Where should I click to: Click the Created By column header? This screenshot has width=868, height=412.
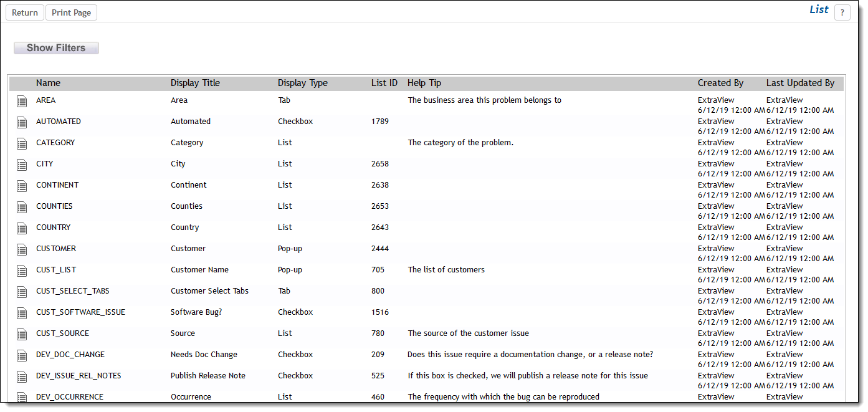point(720,83)
